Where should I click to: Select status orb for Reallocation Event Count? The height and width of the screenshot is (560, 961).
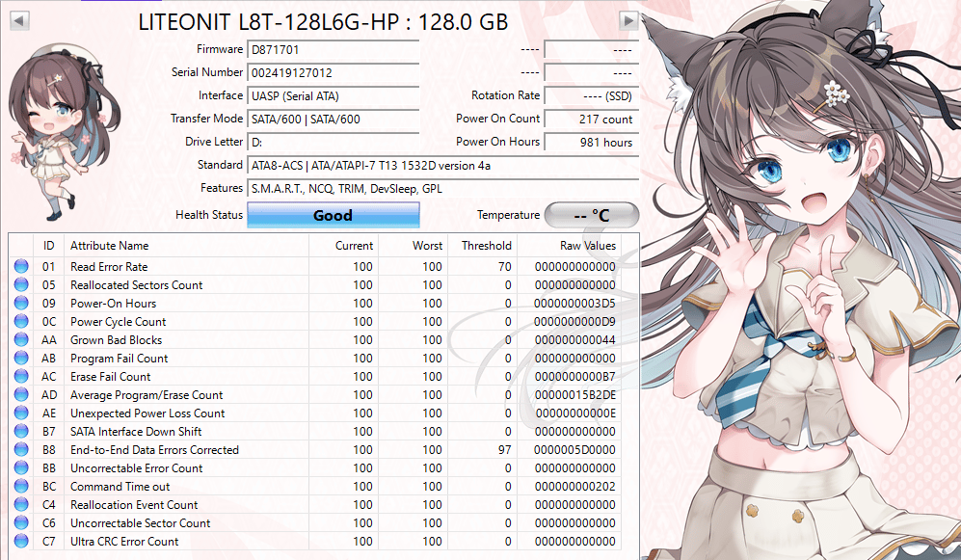click(21, 505)
